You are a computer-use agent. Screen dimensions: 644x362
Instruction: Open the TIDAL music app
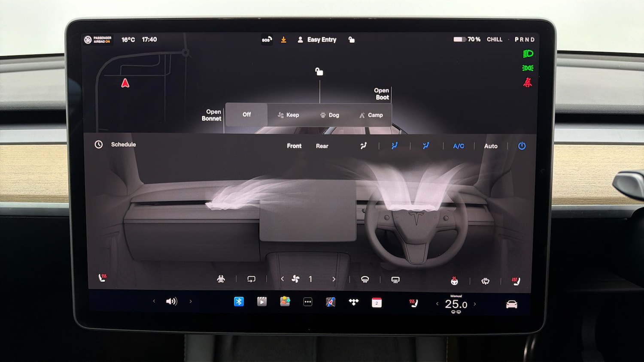pyautogui.click(x=353, y=302)
